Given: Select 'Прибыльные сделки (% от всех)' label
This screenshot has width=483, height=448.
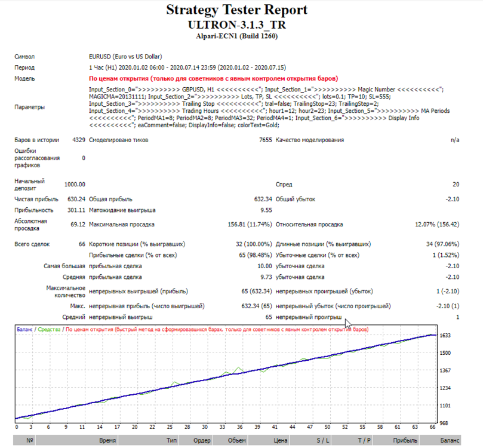Looking at the screenshot, I should tap(133, 256).
